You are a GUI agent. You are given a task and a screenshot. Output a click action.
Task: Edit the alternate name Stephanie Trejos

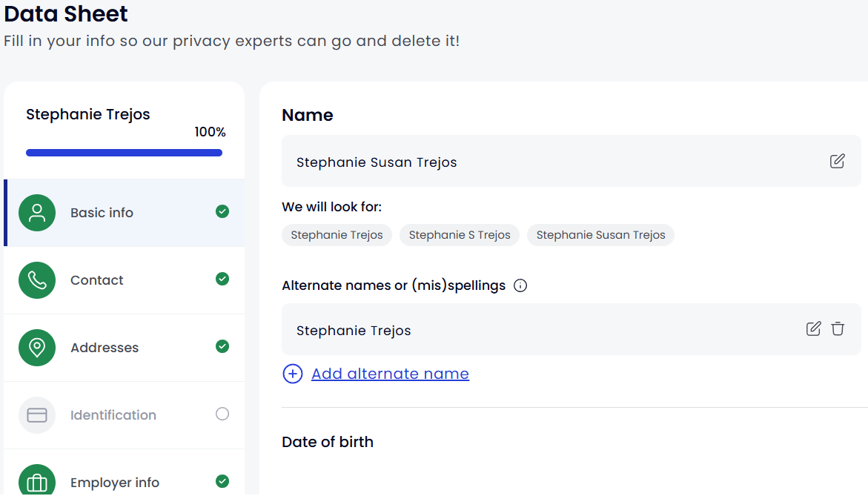[x=813, y=328]
